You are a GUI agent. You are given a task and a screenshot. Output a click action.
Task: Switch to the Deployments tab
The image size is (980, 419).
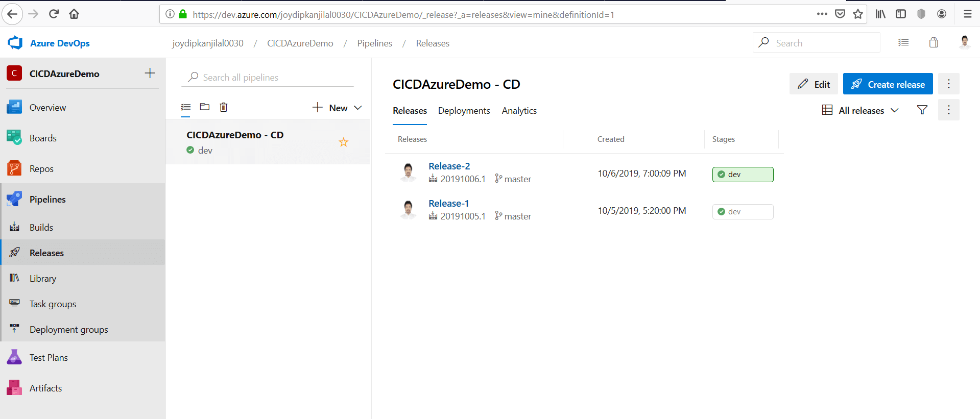point(464,111)
